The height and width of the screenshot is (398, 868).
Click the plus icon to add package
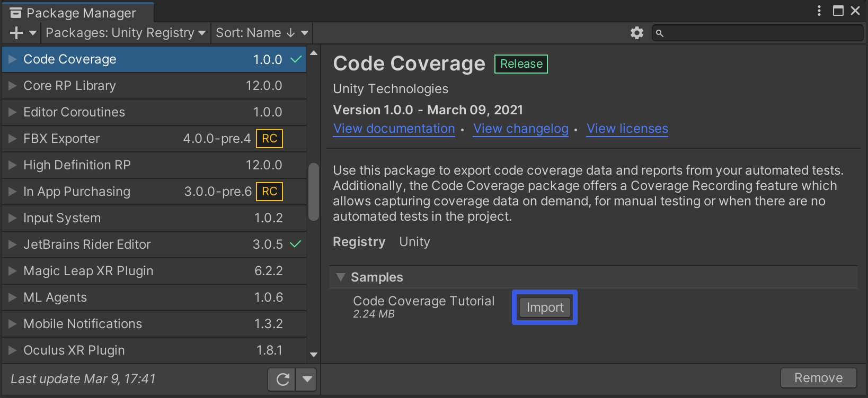pos(16,33)
